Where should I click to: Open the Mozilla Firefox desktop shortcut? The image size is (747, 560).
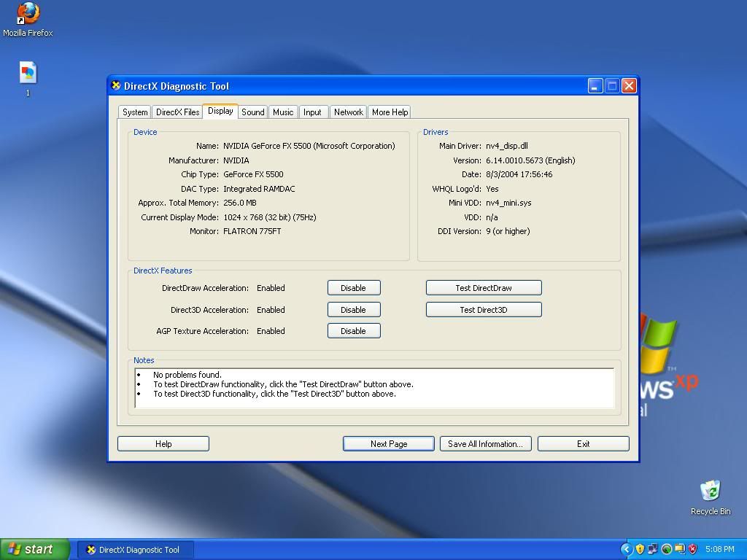[28, 19]
